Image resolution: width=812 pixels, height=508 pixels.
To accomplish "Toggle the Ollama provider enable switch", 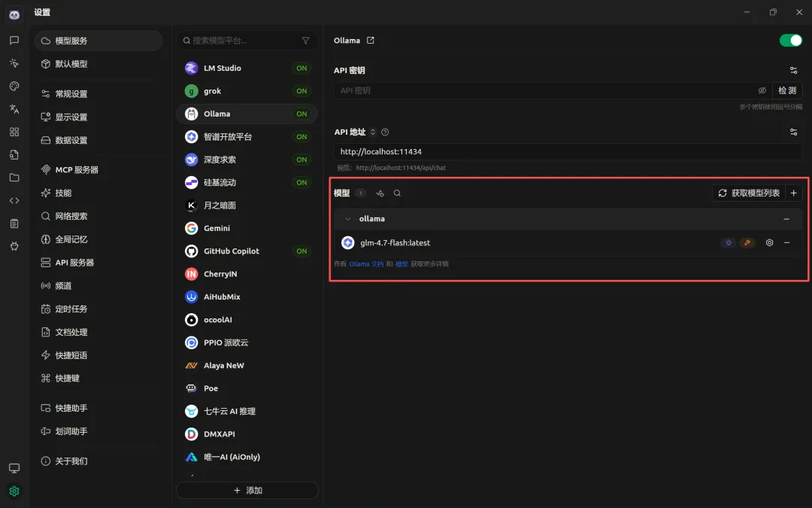I will click(790, 41).
